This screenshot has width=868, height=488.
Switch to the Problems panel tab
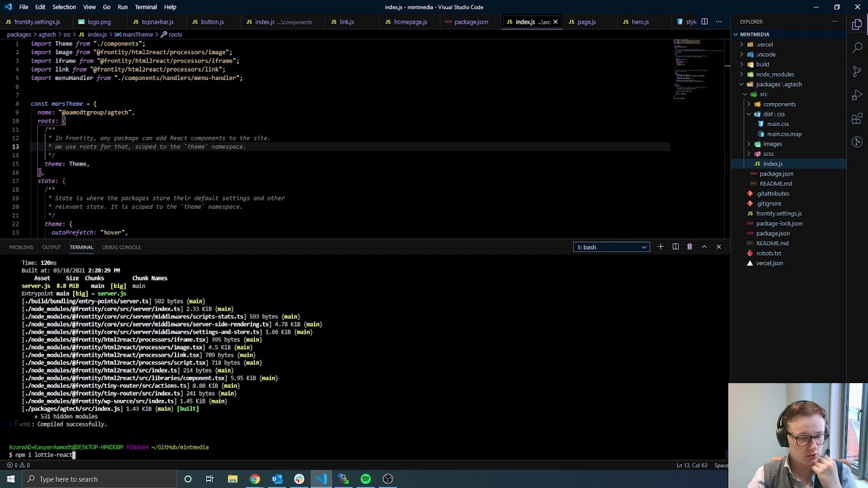(21, 247)
